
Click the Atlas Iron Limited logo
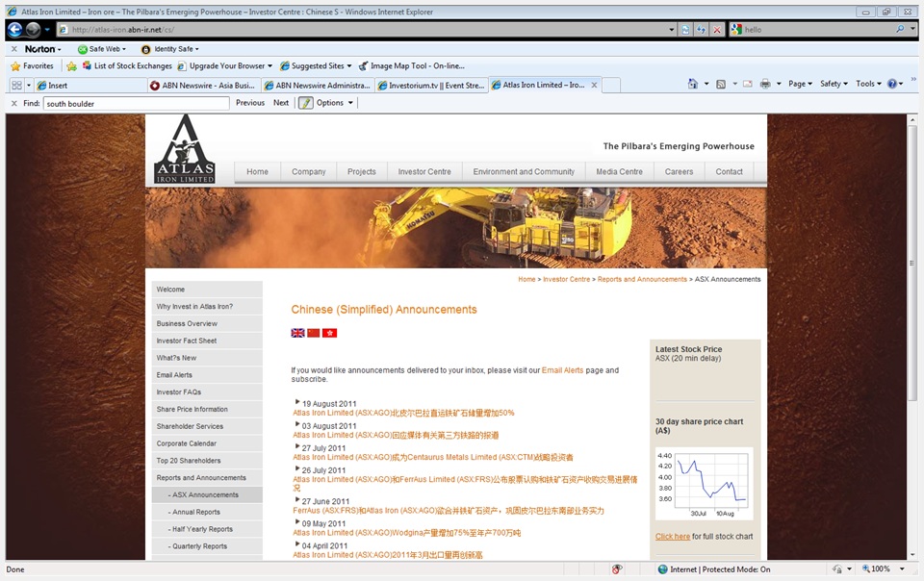185,149
